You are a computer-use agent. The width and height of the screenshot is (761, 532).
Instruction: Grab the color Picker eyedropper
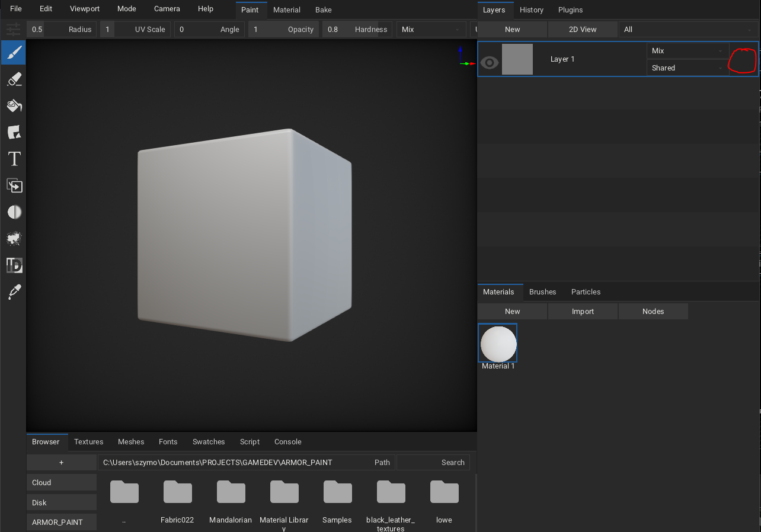pos(13,291)
